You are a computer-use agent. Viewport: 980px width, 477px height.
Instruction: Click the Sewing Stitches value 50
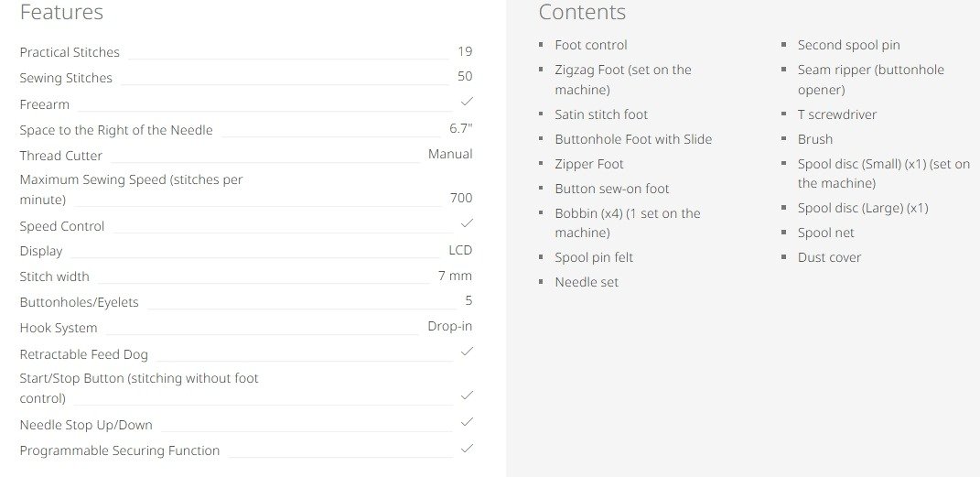(465, 77)
